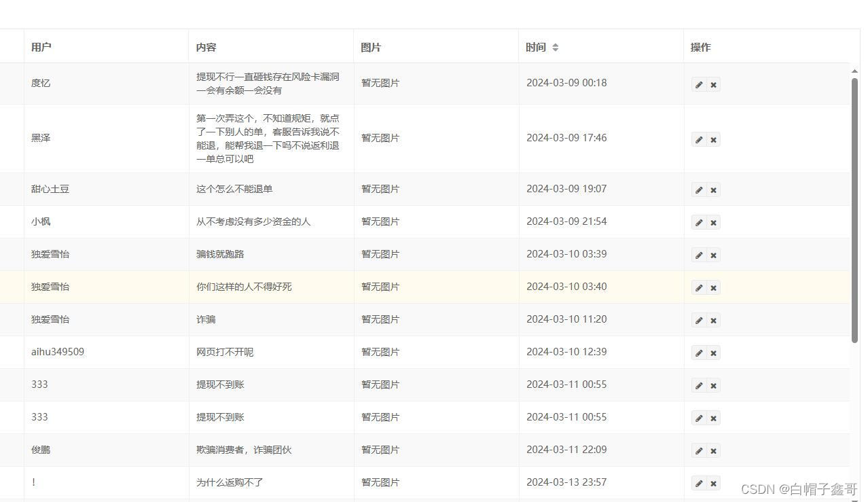Click 暂无图片 in the 小枫 row

point(380,221)
